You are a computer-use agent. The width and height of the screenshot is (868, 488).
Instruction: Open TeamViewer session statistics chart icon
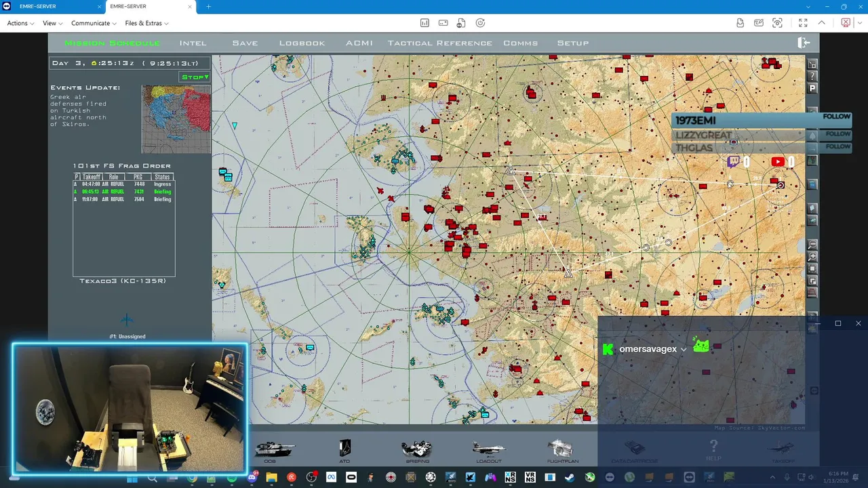pyautogui.click(x=425, y=23)
